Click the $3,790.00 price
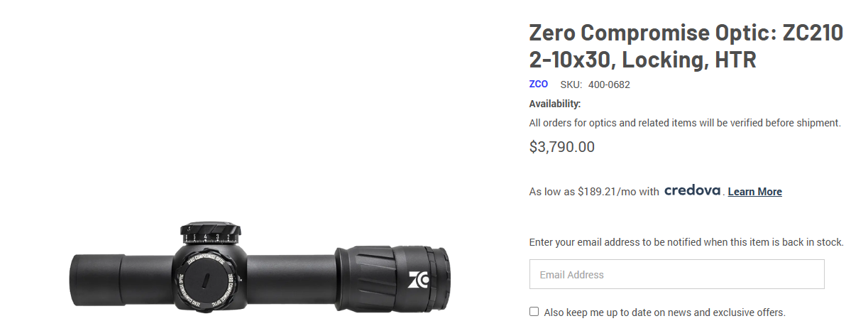The height and width of the screenshot is (321, 868). pyautogui.click(x=562, y=147)
